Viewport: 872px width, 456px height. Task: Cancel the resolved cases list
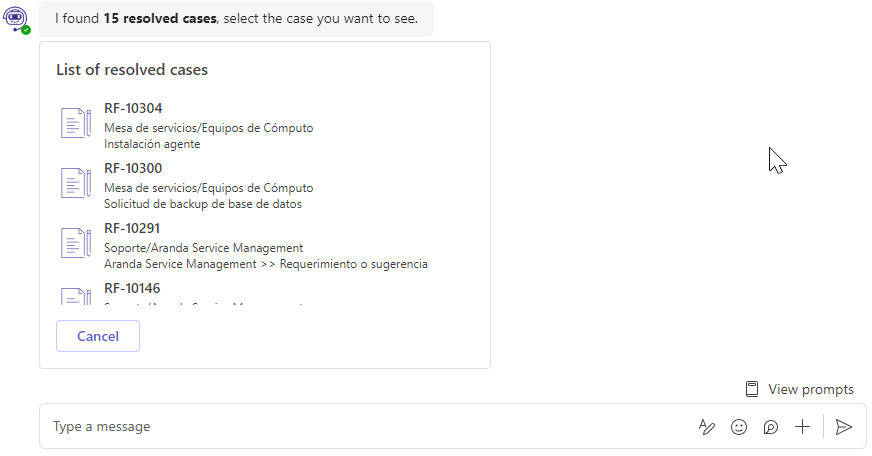coord(98,336)
